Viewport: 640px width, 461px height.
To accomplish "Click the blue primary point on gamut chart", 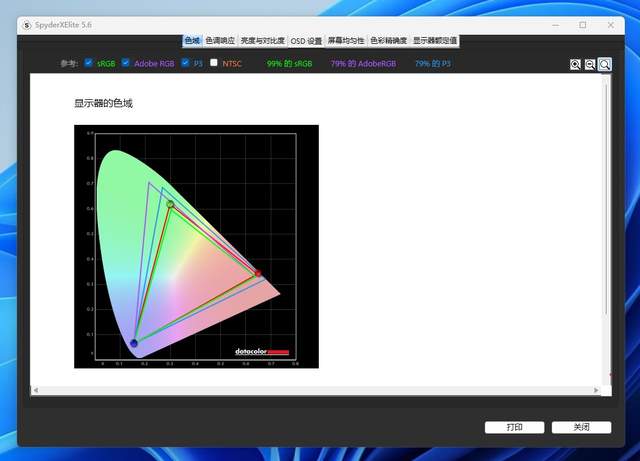I will [134, 343].
